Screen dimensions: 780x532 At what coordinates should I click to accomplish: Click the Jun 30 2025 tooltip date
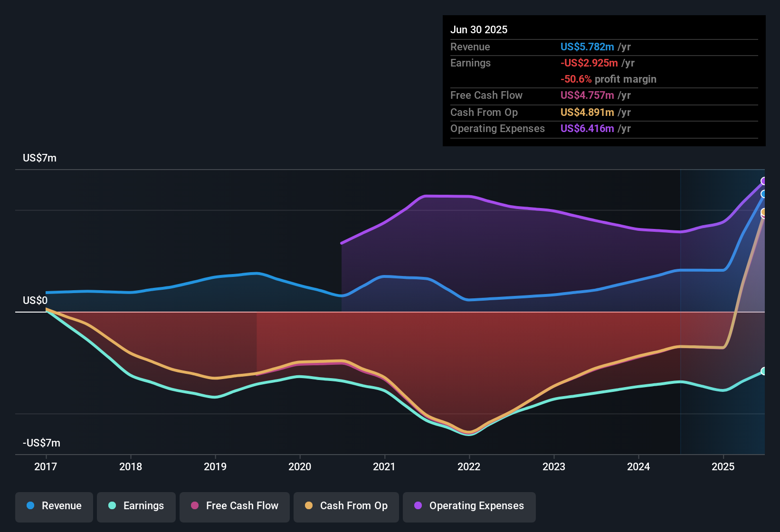click(x=479, y=30)
